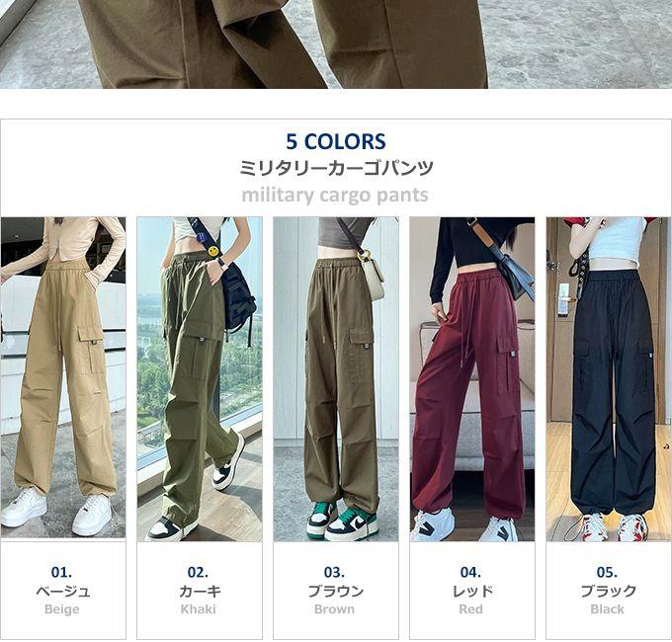Select the 05. ブラック Black label
Screen dimensions: 672x642
coord(608,591)
